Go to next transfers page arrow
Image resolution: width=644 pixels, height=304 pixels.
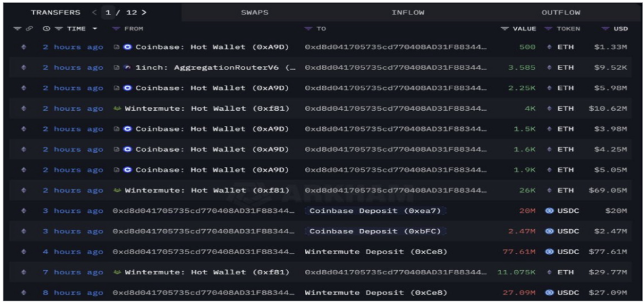tap(144, 13)
